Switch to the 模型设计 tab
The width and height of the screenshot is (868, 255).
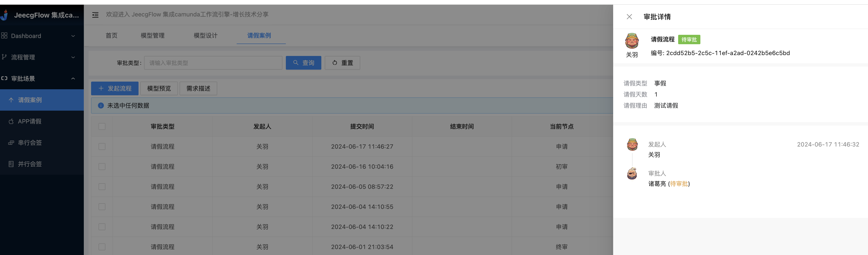click(205, 36)
